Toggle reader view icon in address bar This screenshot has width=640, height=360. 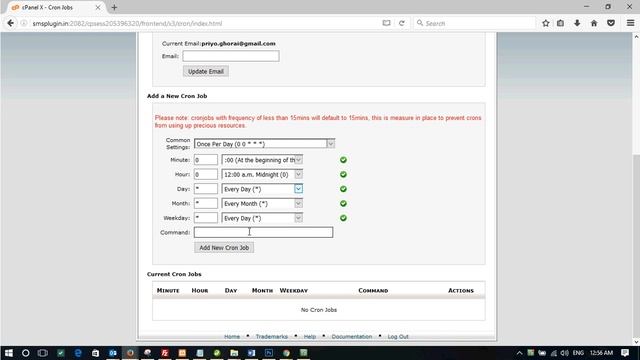pyautogui.click(x=386, y=23)
